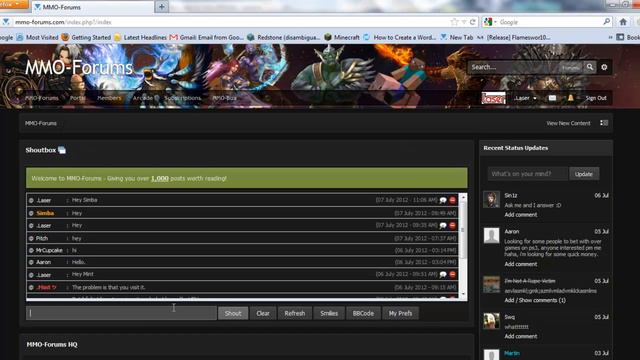Click the shoutbox Refresh button
This screenshot has width=640, height=360.
point(295,313)
